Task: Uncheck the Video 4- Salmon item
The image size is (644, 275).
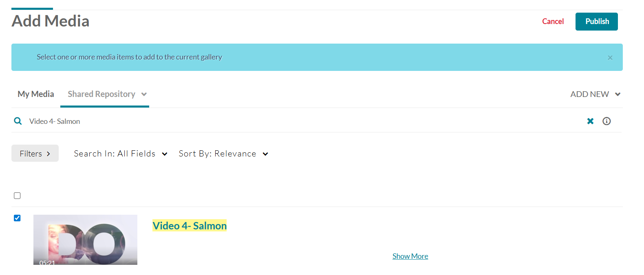Action: pyautogui.click(x=17, y=218)
